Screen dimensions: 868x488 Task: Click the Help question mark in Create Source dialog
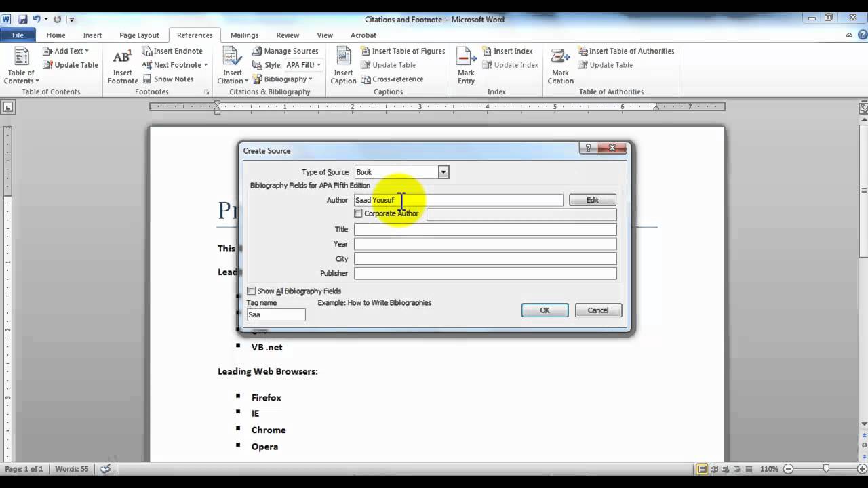pos(588,148)
